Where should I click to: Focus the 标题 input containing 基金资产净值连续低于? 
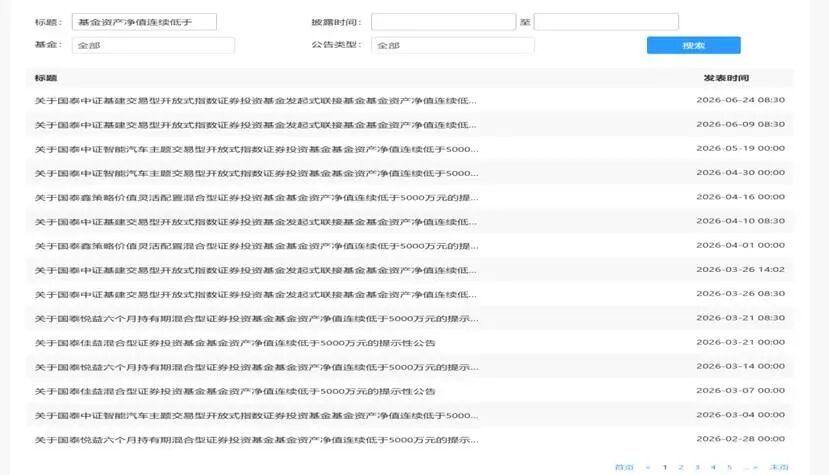click(144, 22)
